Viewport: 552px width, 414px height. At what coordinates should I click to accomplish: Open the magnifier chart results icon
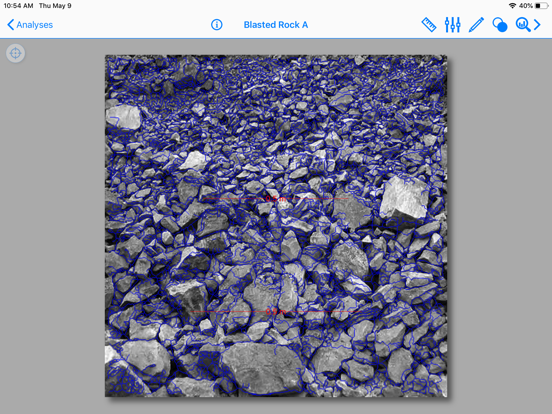click(x=523, y=25)
